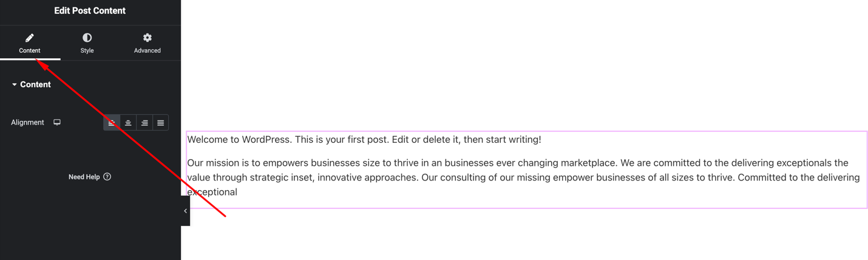The image size is (868, 260).
Task: Open responsive device mode for Alignment
Action: coord(57,122)
